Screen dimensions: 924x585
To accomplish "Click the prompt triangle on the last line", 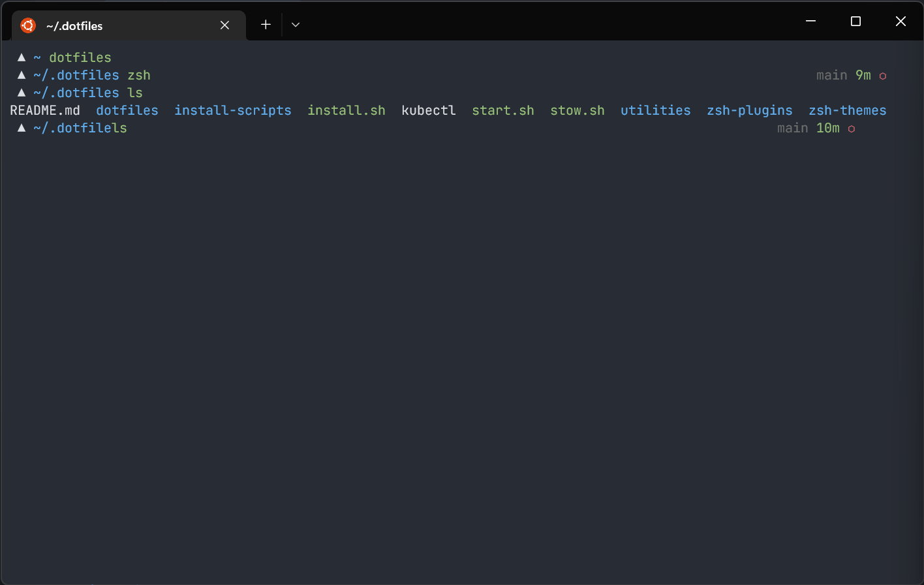I will pos(21,128).
